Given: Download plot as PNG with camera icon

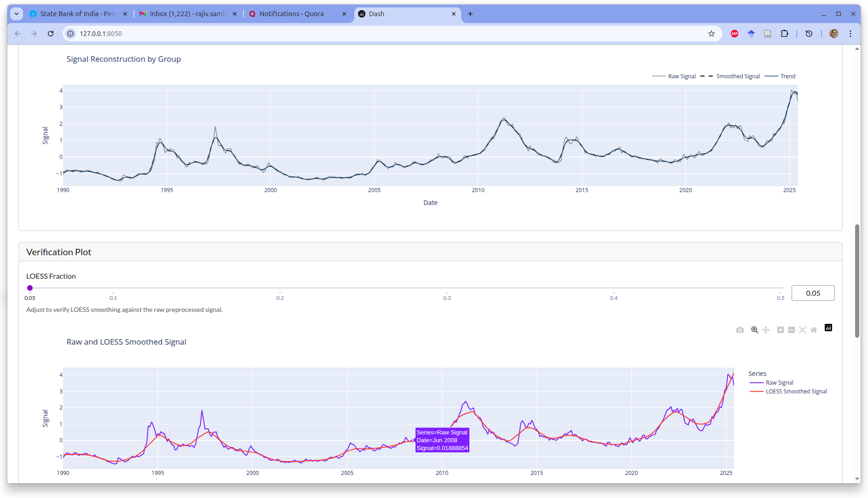Looking at the screenshot, I should (740, 330).
